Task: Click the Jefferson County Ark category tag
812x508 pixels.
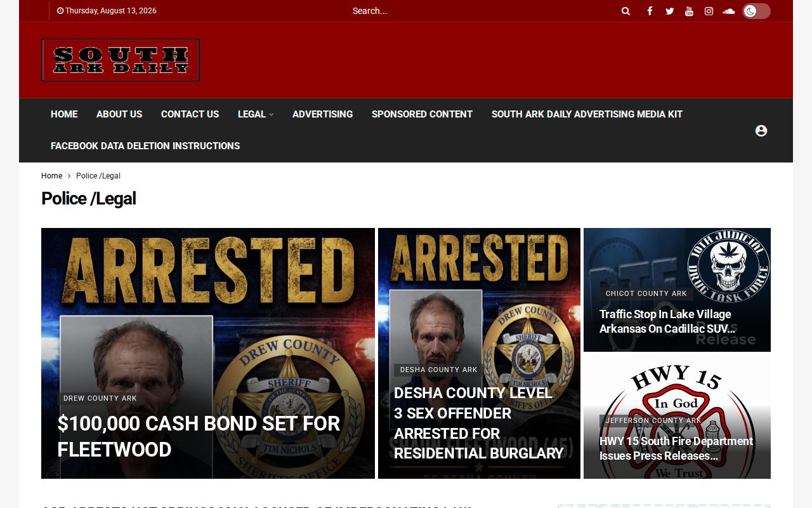Action: 653,421
